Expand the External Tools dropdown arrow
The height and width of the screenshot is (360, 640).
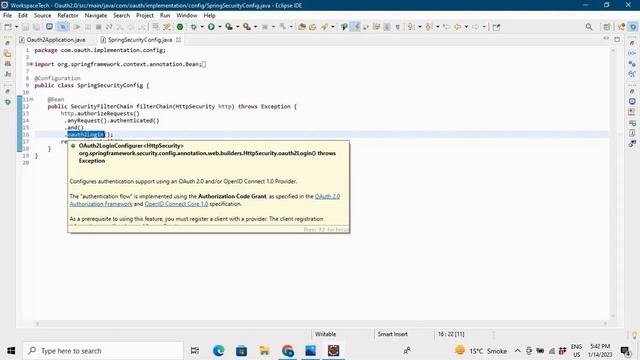click(256, 27)
